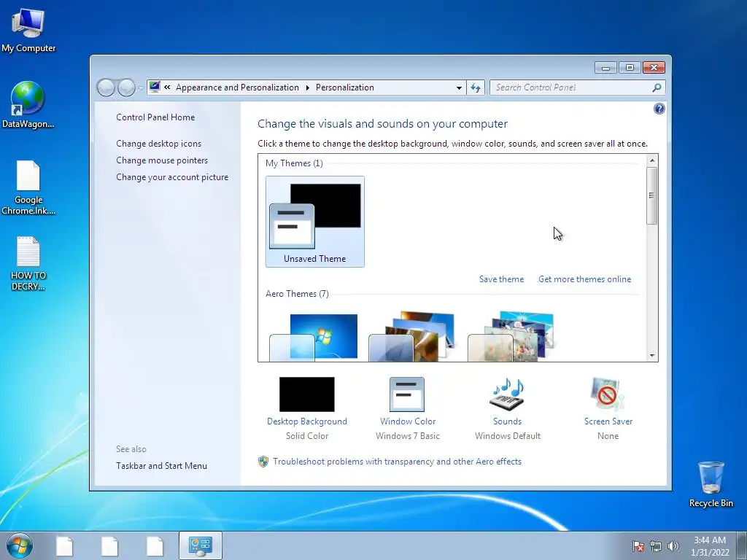The height and width of the screenshot is (560, 747).
Task: Click the Control Panel address bar icon
Action: click(155, 87)
